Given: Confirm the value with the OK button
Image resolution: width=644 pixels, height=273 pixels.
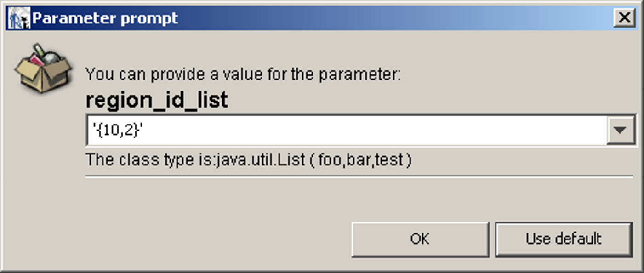Looking at the screenshot, I should pyautogui.click(x=420, y=239).
